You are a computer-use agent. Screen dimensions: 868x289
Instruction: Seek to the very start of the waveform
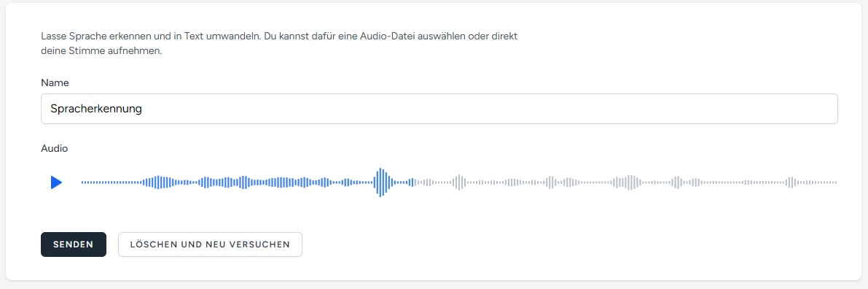(x=82, y=182)
